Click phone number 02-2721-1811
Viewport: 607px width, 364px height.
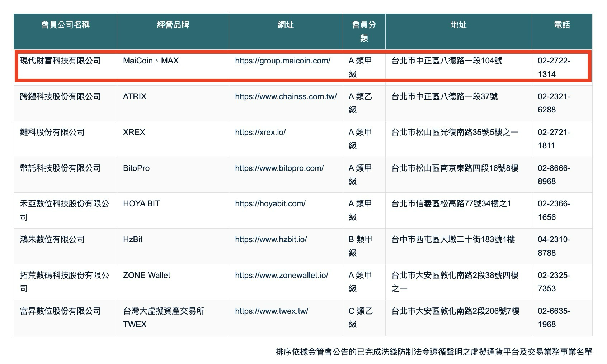click(554, 139)
